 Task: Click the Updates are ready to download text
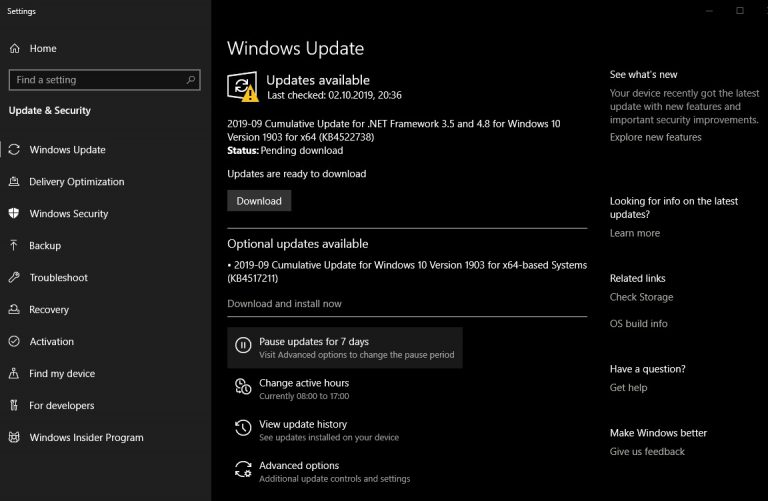point(297,174)
